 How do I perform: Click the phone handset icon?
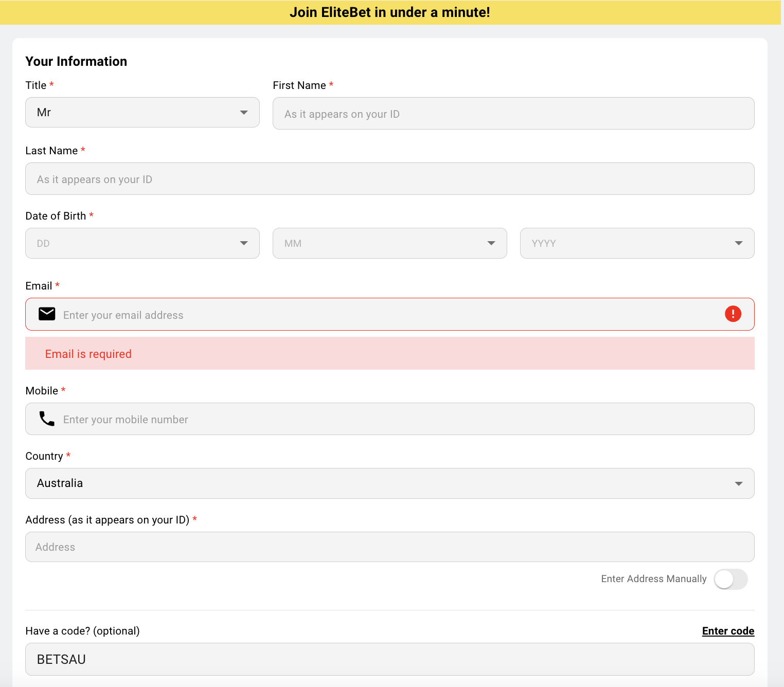point(47,419)
